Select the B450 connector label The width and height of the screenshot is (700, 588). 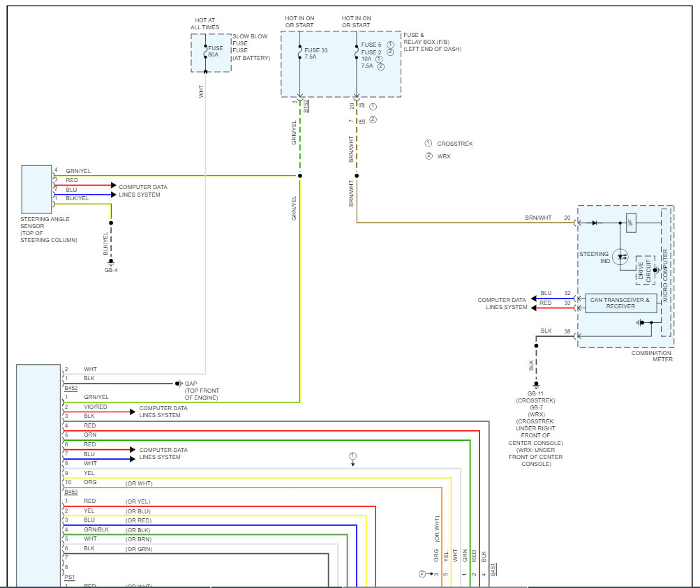pyautogui.click(x=71, y=492)
